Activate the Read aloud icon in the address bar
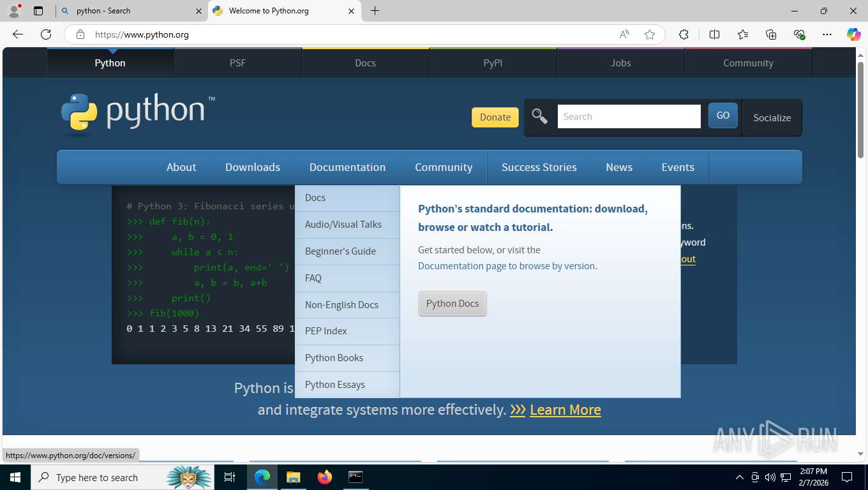 point(624,34)
